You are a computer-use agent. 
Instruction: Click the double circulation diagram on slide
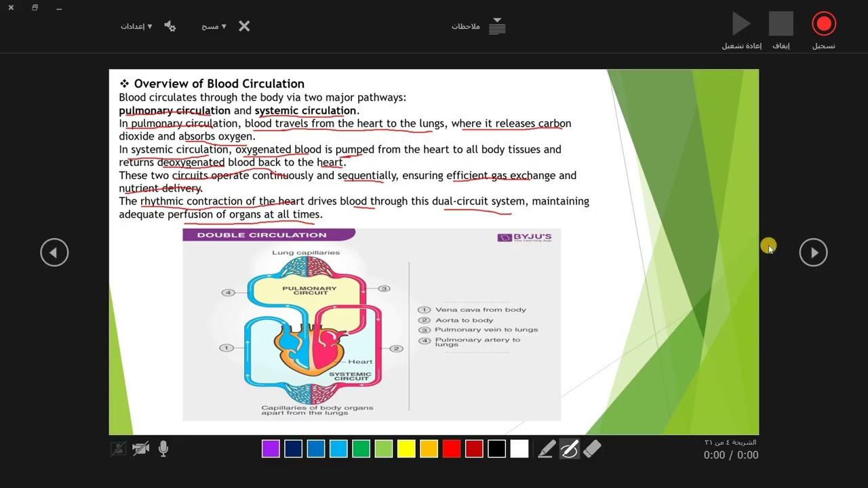tap(372, 324)
